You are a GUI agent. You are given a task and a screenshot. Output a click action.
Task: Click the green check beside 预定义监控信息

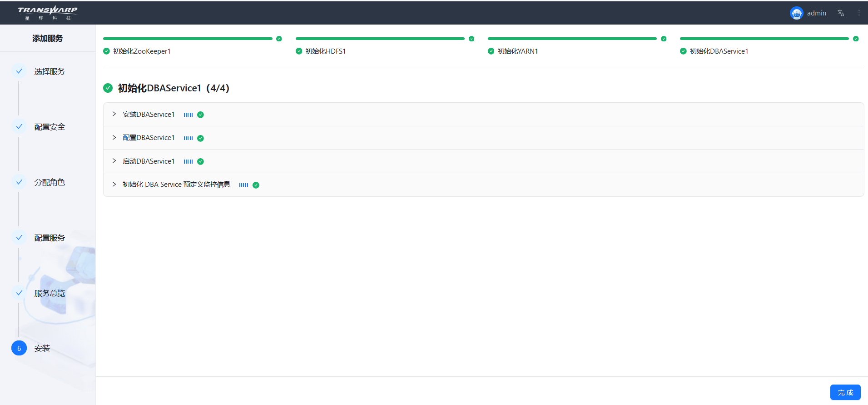point(256,185)
